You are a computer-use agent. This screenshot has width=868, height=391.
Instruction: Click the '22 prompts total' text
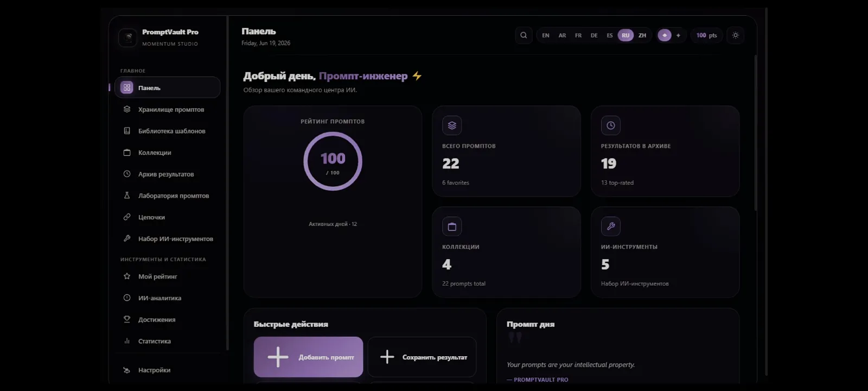pyautogui.click(x=464, y=283)
